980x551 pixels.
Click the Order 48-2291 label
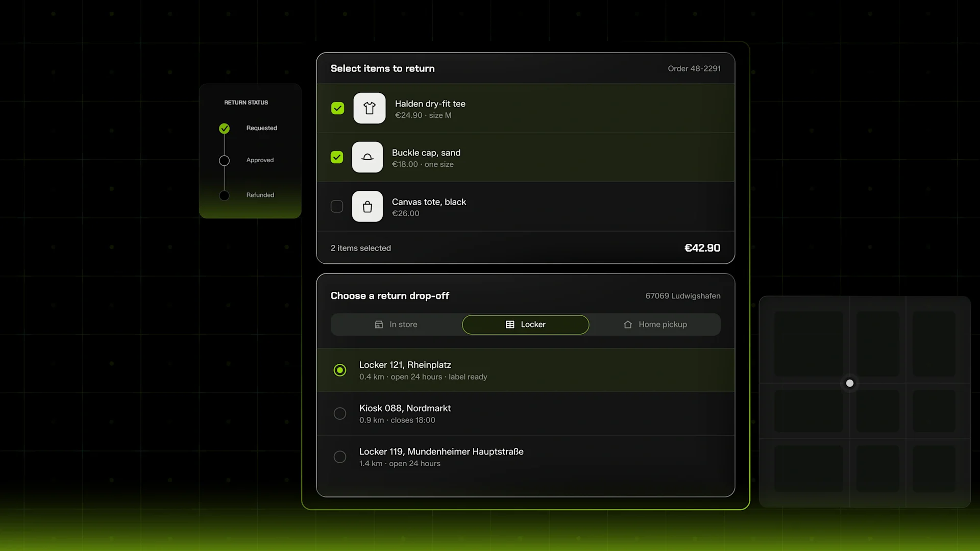click(x=694, y=68)
